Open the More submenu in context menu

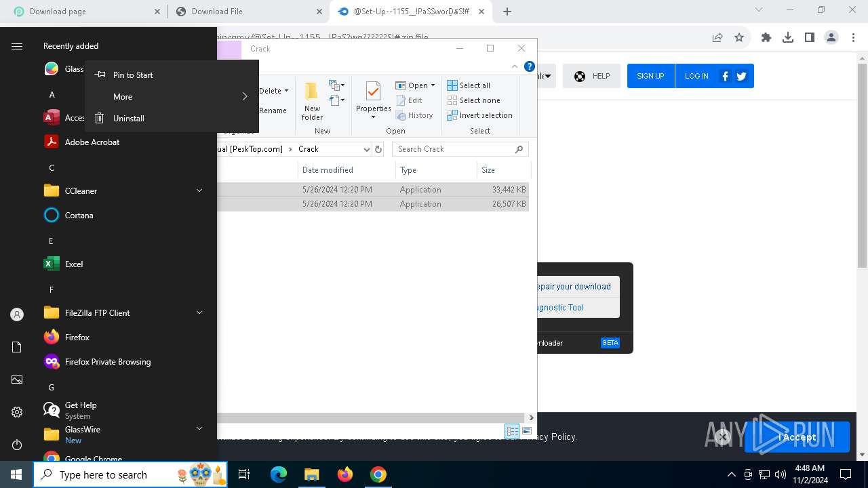(172, 96)
